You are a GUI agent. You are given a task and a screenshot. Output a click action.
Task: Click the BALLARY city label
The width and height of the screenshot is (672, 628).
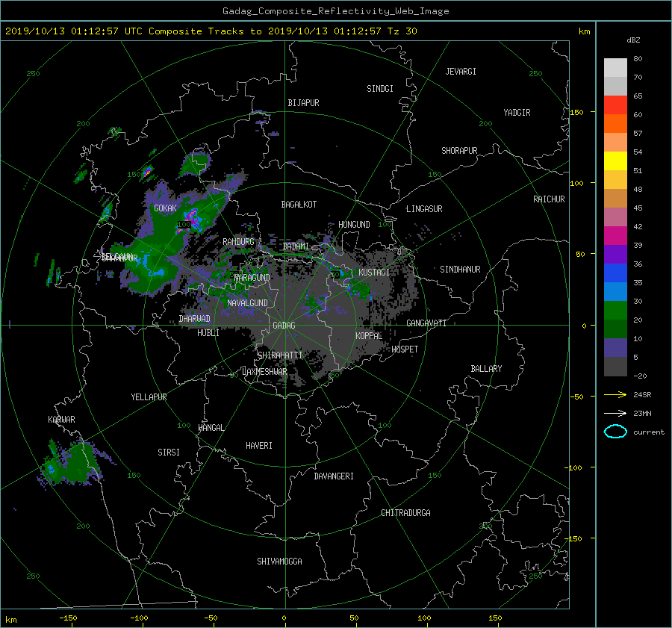pos(486,369)
